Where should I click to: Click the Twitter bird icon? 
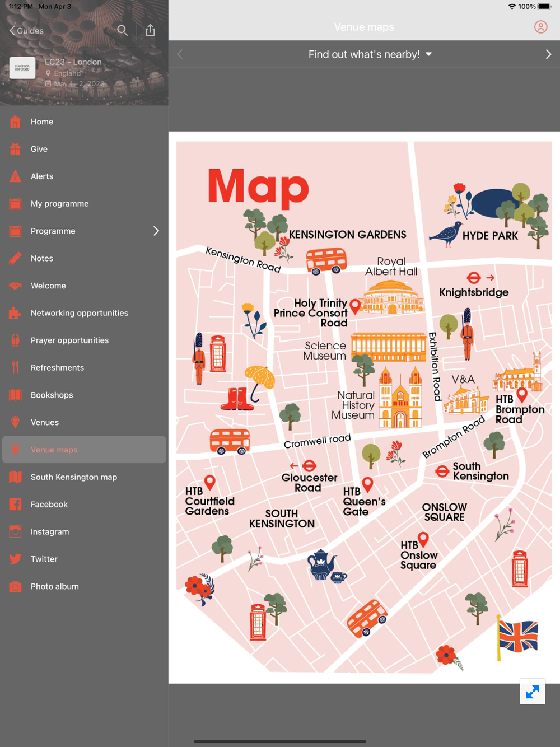coord(15,559)
